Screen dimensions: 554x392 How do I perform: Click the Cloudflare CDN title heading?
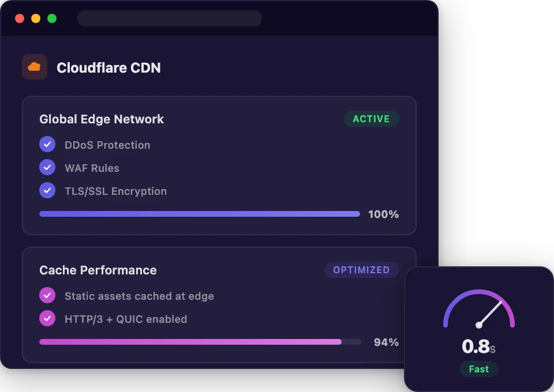108,67
